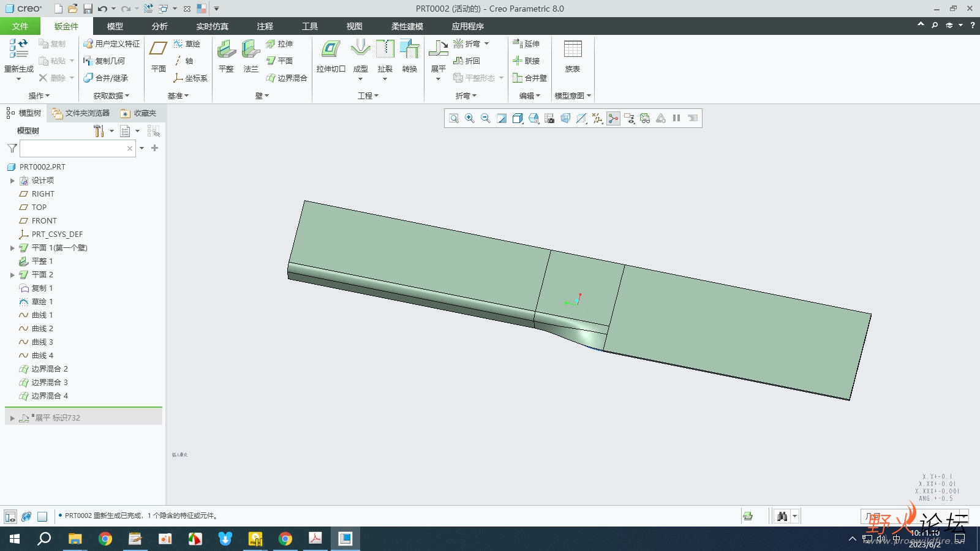The image size is (980, 551).
Task: Open saved view orientations icon
Action: (x=533, y=118)
